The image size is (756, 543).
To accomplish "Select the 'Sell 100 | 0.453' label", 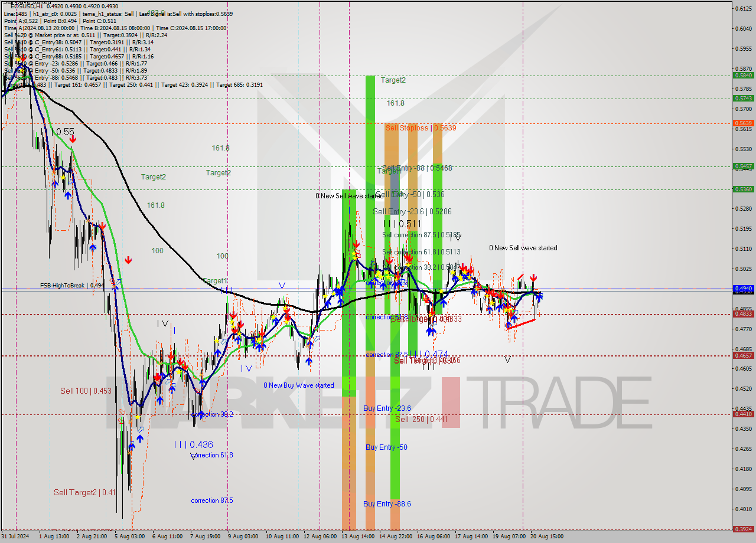I will pyautogui.click(x=86, y=391).
